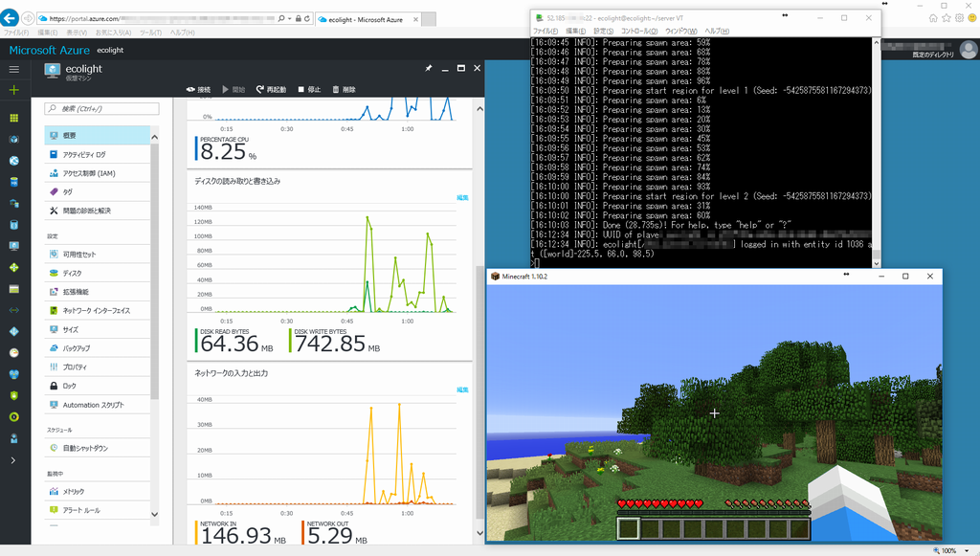The height and width of the screenshot is (556, 980).
Task: Open the zoom level dropdown next to 100%
Action: (967, 551)
